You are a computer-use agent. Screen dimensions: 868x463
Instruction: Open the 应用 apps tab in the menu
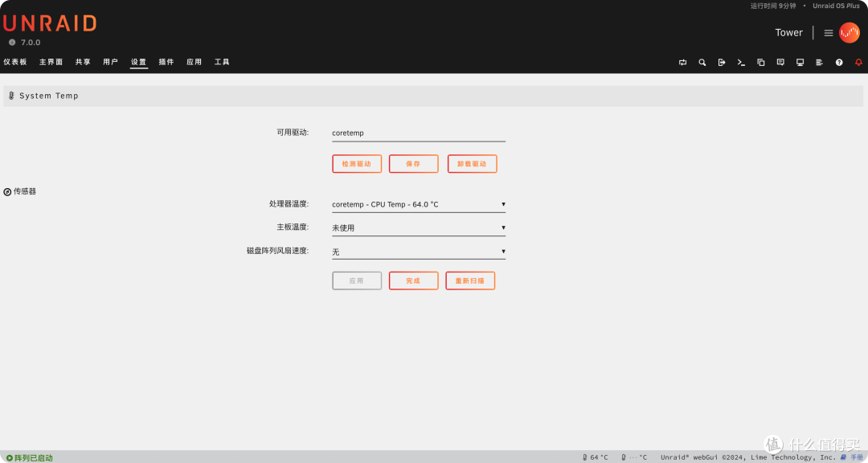[x=194, y=62]
